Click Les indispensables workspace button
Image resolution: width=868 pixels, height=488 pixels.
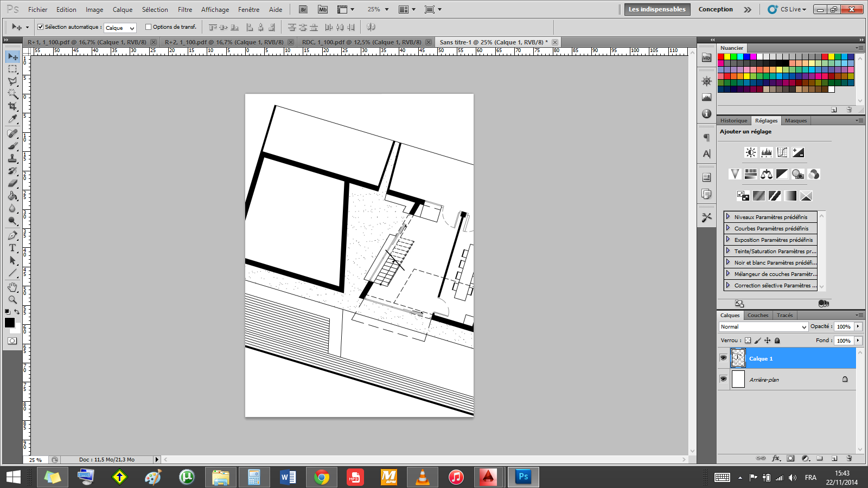pos(657,9)
